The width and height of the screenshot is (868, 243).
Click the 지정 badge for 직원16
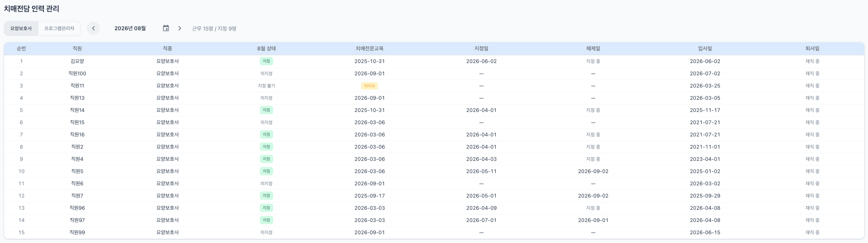point(266,134)
